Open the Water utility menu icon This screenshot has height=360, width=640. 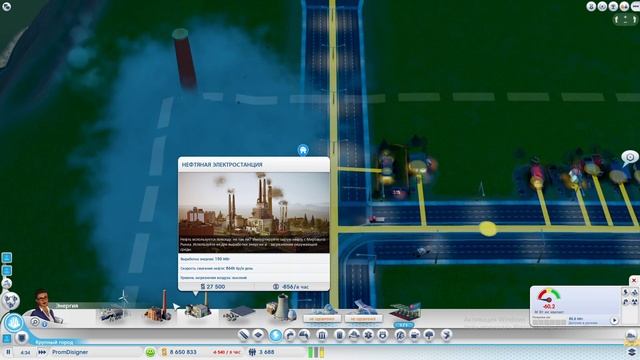(289, 336)
